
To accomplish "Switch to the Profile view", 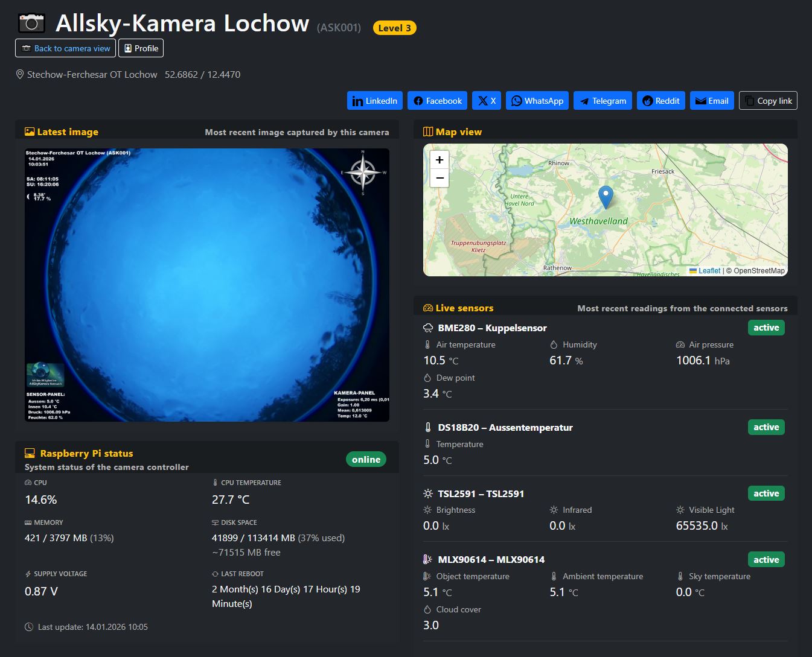I will coord(141,48).
